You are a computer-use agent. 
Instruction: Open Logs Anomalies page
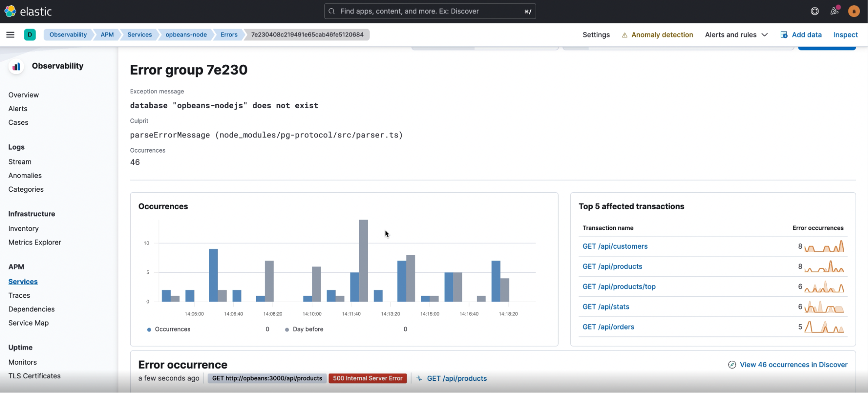pyautogui.click(x=25, y=176)
